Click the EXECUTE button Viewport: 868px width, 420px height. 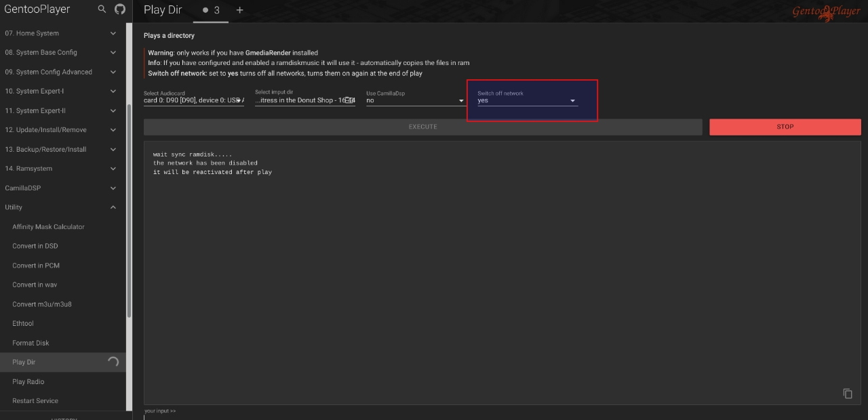(x=423, y=127)
